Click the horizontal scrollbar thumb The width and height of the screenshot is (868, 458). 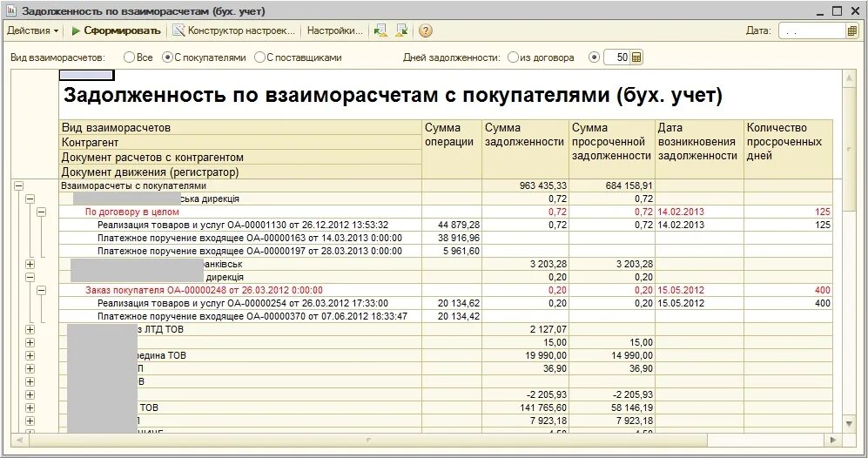[368, 440]
